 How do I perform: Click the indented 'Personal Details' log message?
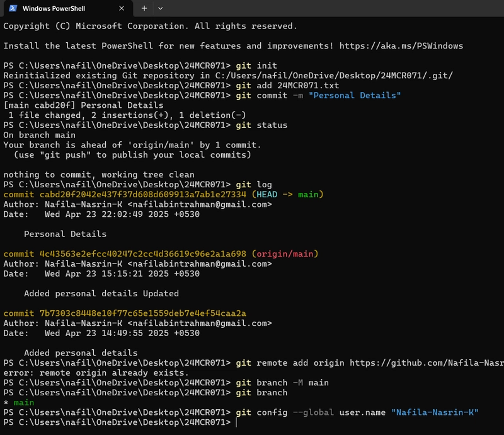(65, 235)
